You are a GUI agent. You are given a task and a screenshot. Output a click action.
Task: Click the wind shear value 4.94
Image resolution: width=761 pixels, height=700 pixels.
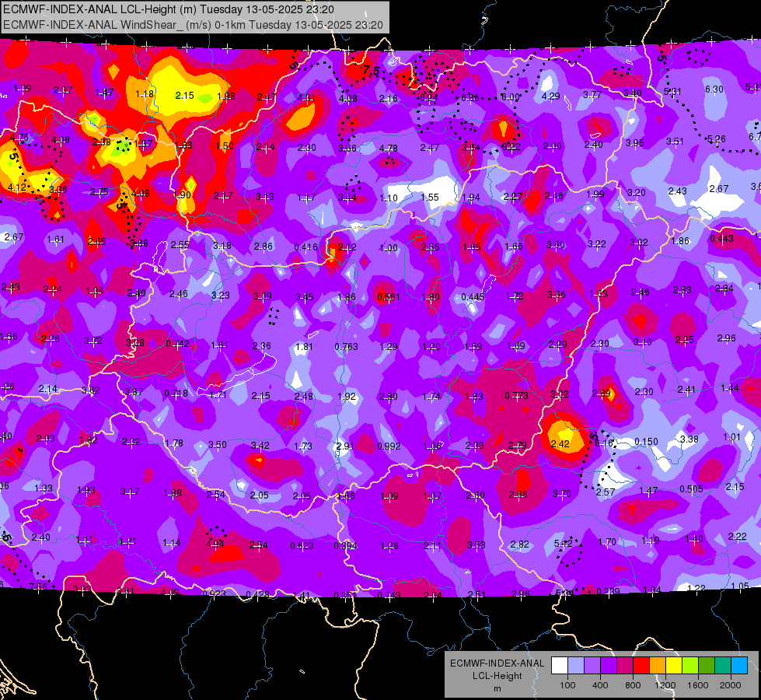pos(215,544)
